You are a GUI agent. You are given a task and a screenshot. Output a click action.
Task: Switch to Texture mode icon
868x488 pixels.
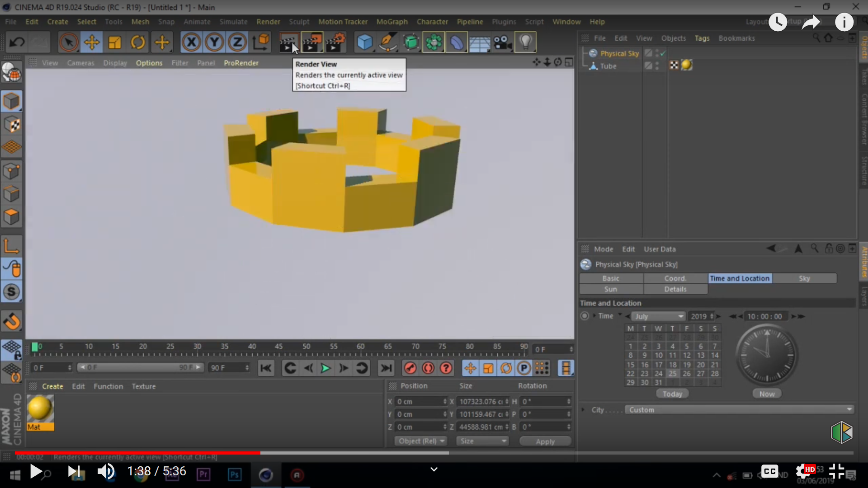pyautogui.click(x=11, y=125)
